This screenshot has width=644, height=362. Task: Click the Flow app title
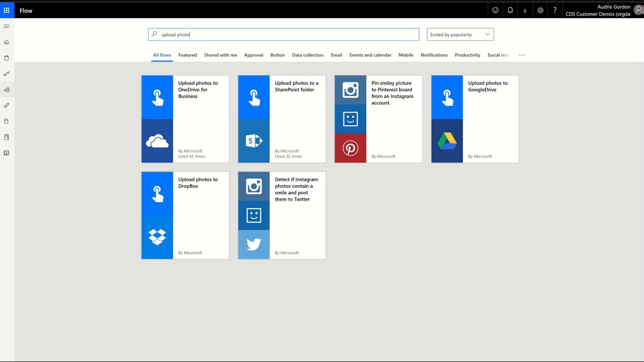click(x=26, y=11)
